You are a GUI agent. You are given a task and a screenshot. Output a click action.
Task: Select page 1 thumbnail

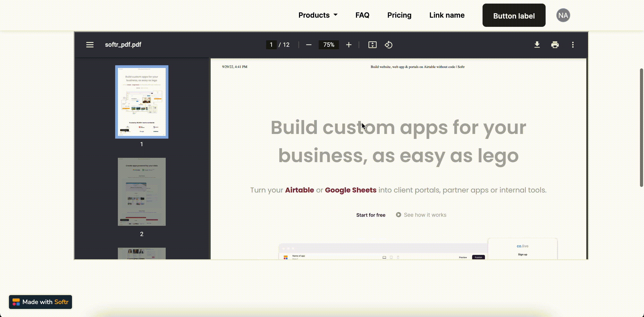[x=142, y=102]
